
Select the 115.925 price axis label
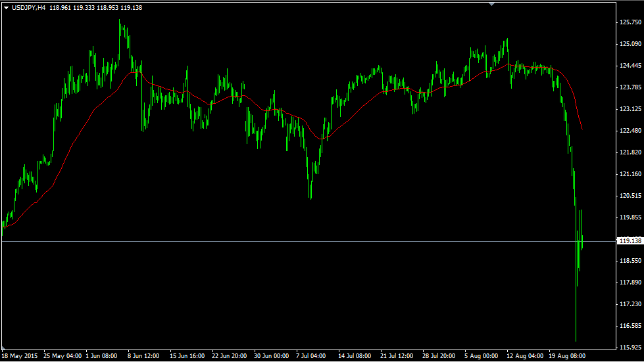pyautogui.click(x=630, y=348)
